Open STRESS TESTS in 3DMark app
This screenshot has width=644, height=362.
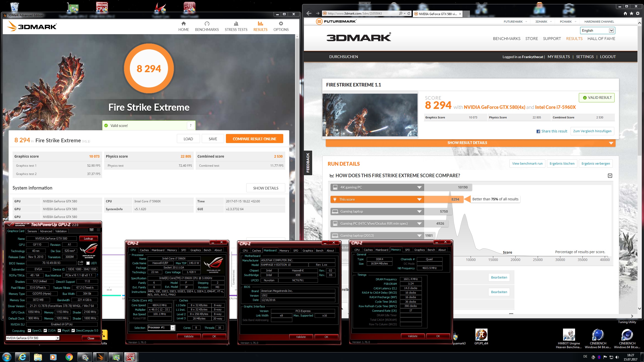236,26
